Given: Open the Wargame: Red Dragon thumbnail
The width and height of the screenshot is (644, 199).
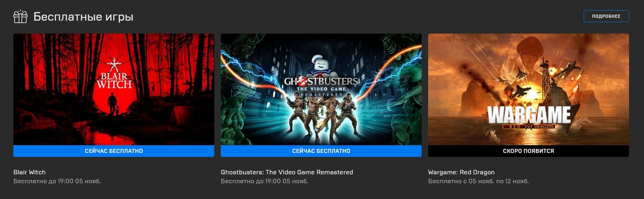Looking at the screenshot, I should 529,89.
